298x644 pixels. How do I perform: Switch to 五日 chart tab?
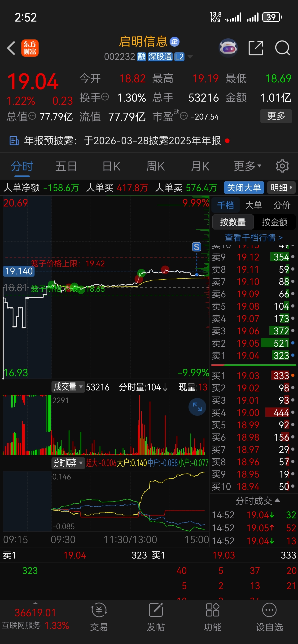click(x=66, y=166)
